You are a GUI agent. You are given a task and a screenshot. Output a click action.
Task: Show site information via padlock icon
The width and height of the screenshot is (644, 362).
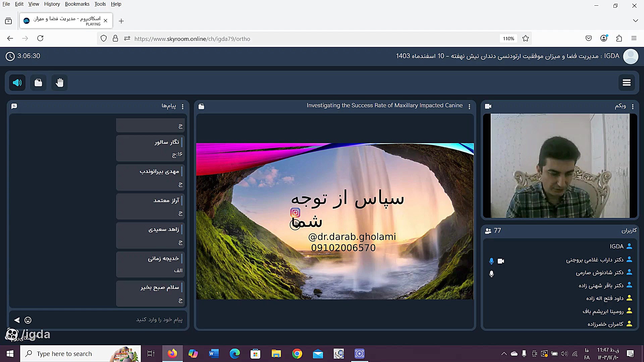point(115,39)
